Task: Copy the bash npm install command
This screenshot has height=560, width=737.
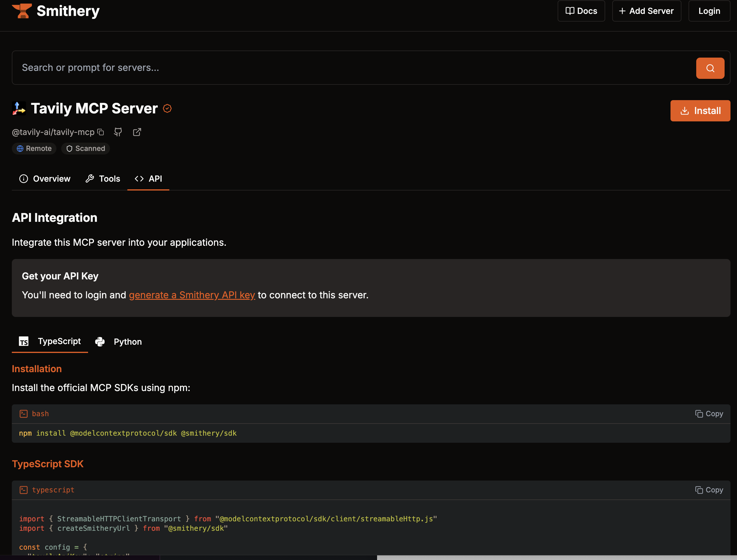Action: click(x=709, y=414)
